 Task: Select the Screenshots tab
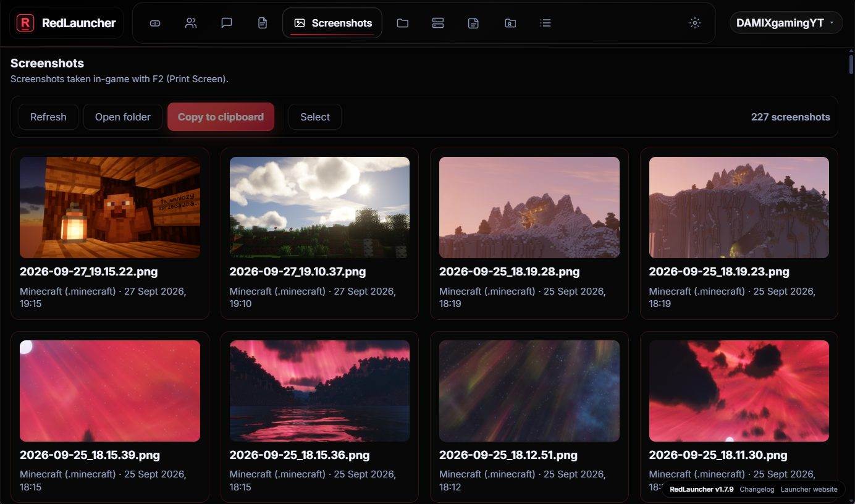[332, 23]
